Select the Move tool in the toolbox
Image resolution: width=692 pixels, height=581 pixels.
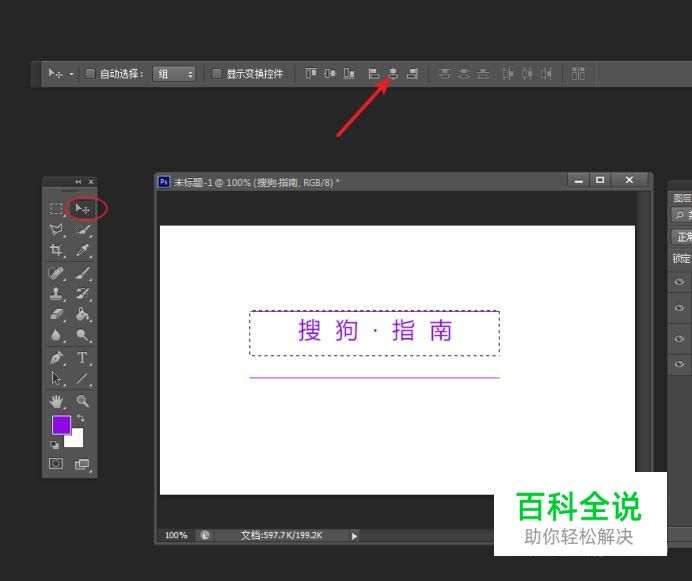[x=83, y=208]
